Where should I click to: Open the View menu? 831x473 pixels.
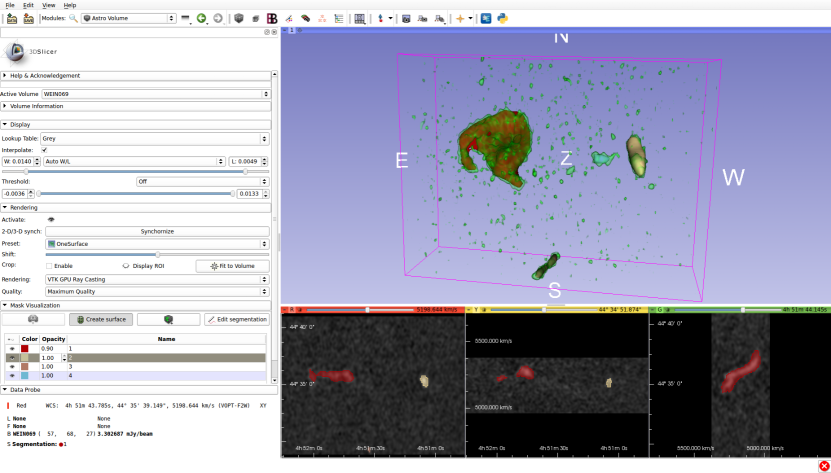[49, 5]
